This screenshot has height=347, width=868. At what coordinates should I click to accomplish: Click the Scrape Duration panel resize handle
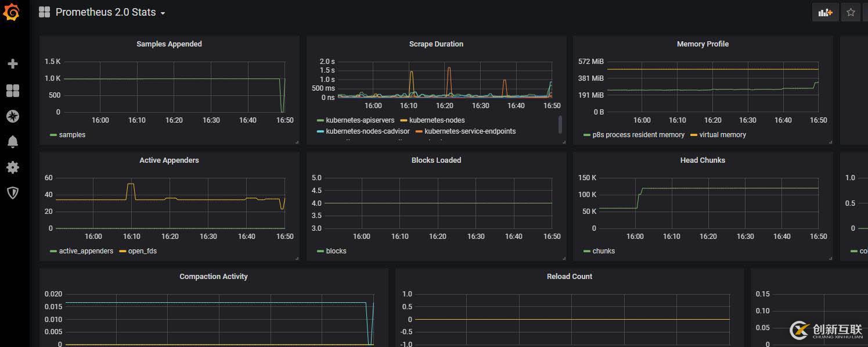click(x=563, y=141)
